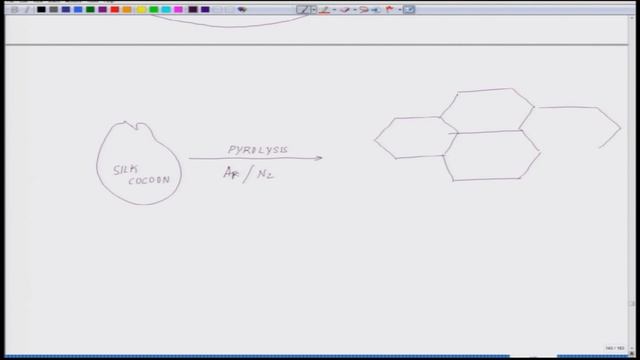
Task: Select the black pen color swatch
Action: 41,9
